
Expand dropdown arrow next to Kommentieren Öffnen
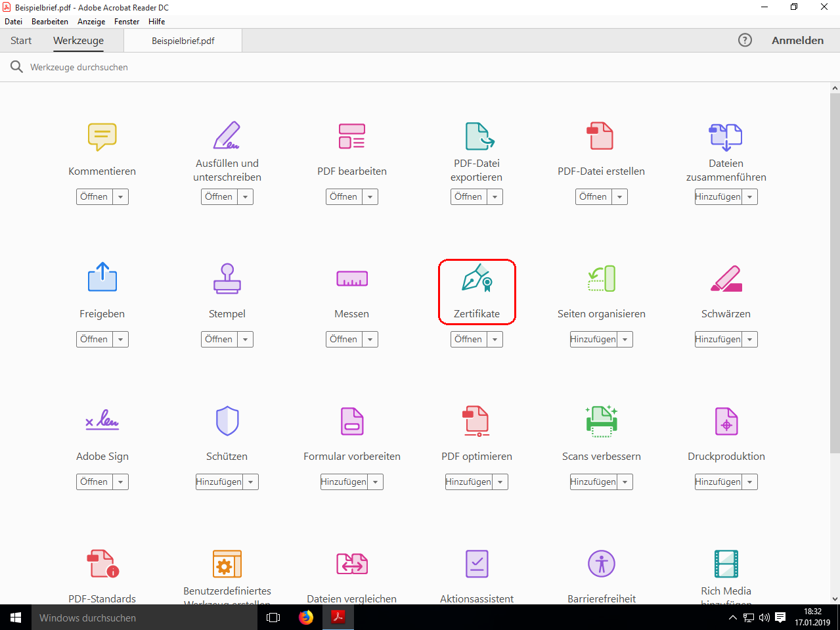(x=120, y=197)
